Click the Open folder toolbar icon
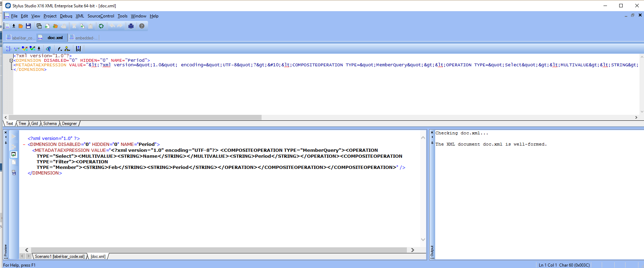The image size is (644, 268). coord(21,26)
